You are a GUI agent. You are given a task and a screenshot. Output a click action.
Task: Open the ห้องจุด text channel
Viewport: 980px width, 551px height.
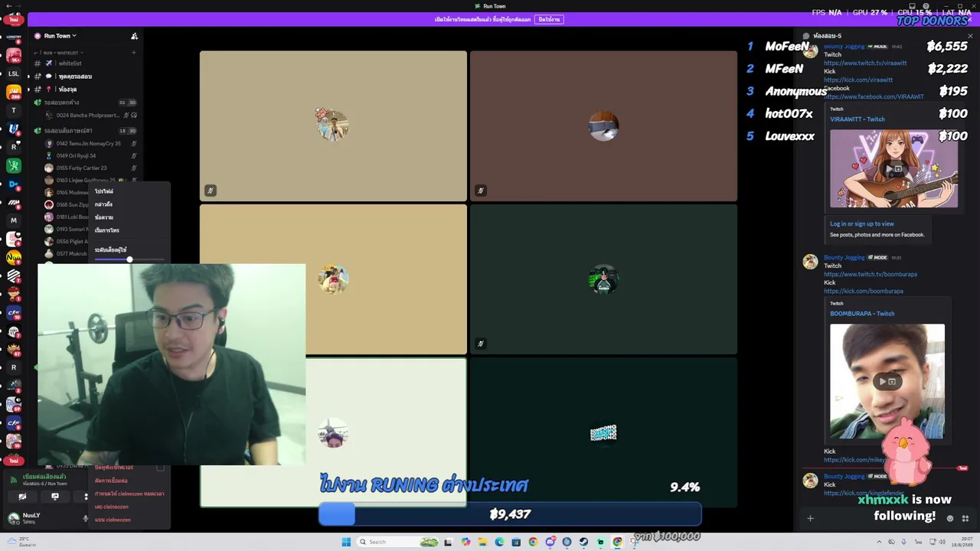(x=67, y=90)
